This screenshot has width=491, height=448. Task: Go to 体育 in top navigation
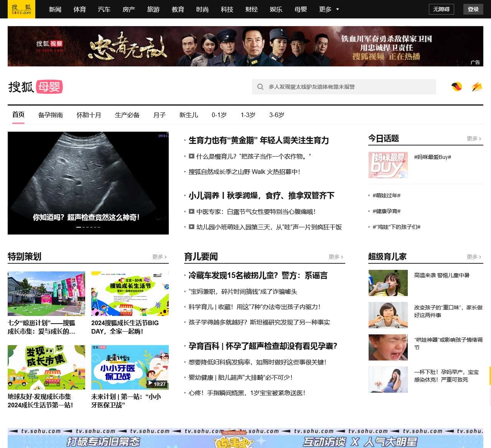pyautogui.click(x=80, y=9)
